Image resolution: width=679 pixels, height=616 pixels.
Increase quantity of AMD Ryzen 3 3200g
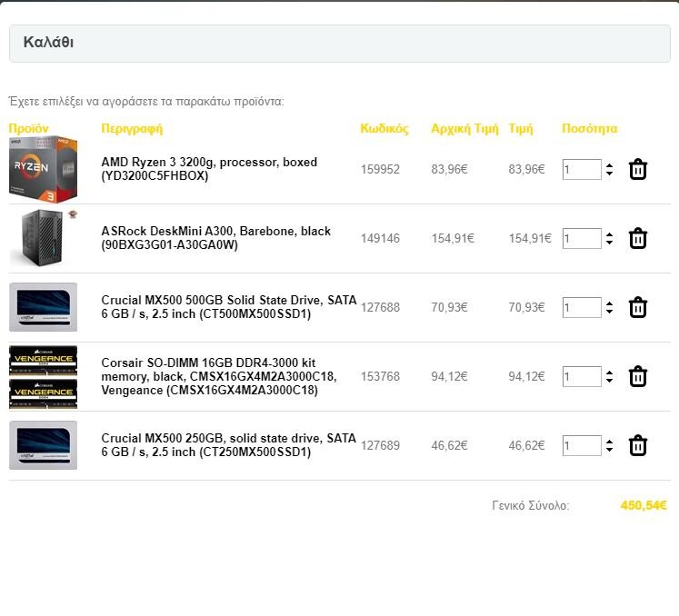coord(609,165)
